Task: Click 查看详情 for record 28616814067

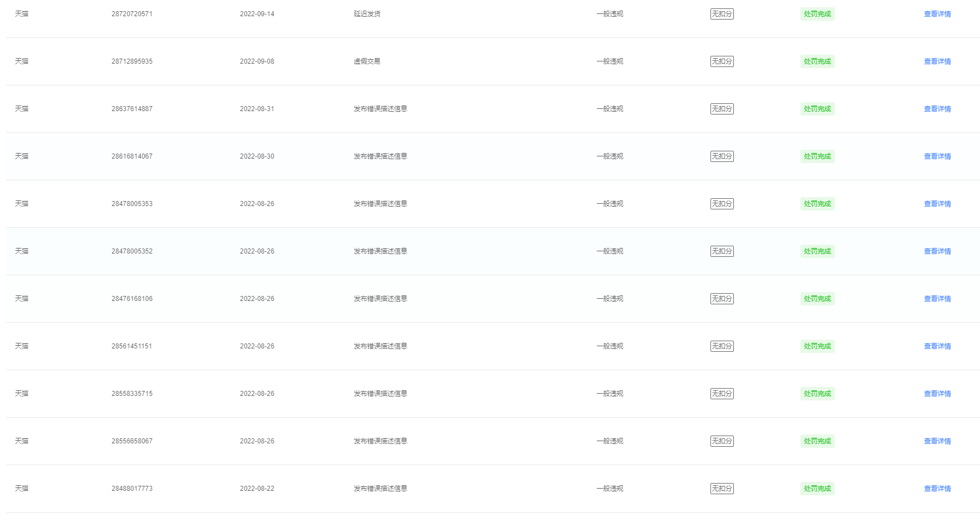Action: point(937,156)
